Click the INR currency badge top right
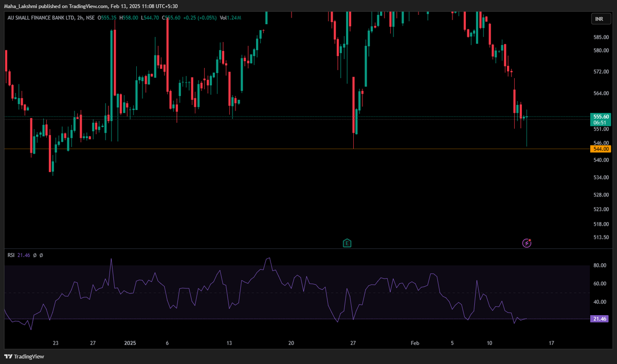This screenshot has height=364, width=617. [600, 19]
